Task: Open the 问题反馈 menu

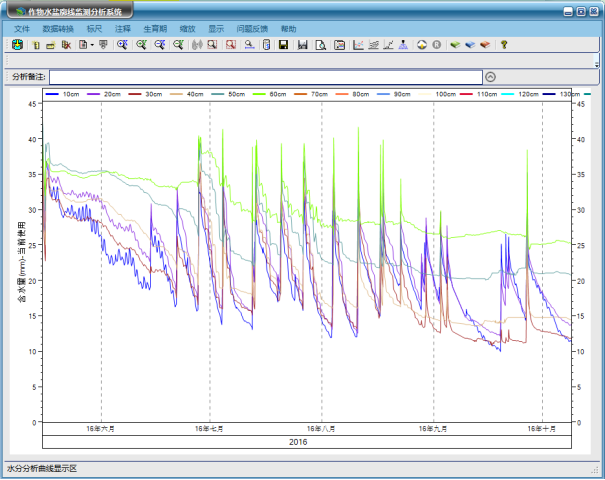Action: (252, 29)
